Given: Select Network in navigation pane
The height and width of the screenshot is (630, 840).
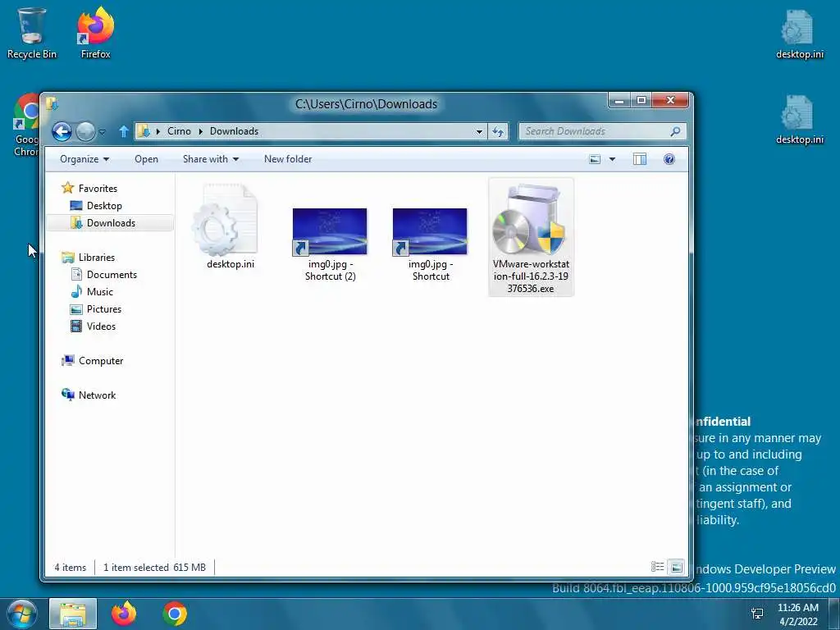Looking at the screenshot, I should [89, 395].
